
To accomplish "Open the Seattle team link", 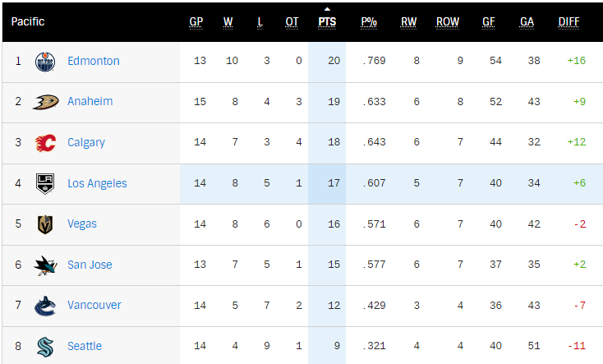I will 85,346.
